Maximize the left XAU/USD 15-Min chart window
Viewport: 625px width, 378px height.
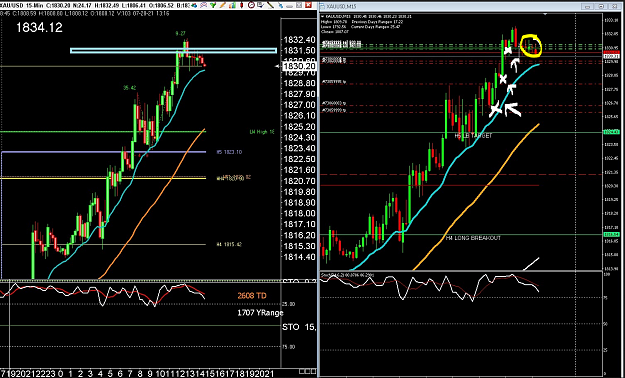[299, 5]
